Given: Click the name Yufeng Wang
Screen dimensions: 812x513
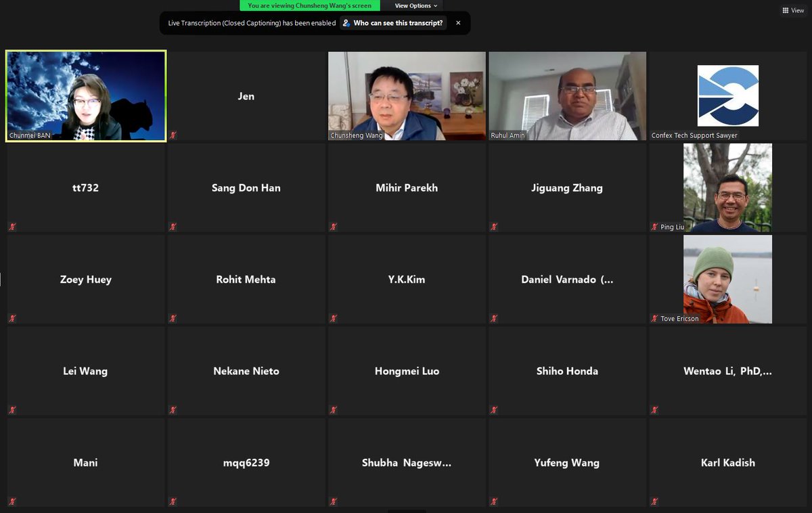Looking at the screenshot, I should tap(567, 463).
